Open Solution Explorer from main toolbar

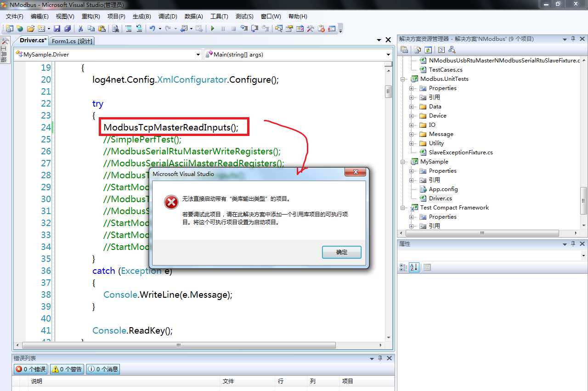tap(278, 28)
